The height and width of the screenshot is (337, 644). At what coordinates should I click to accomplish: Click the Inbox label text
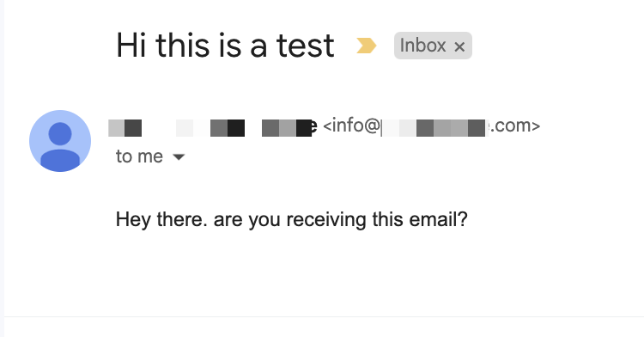coord(423,46)
